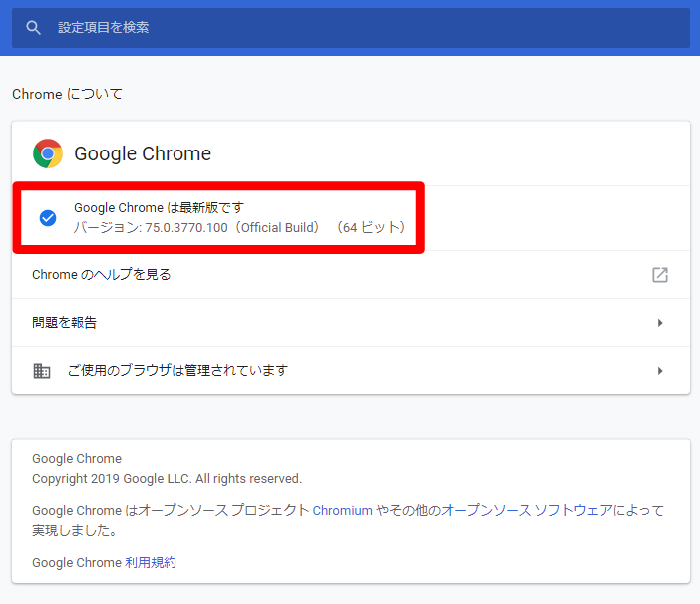Viewport: 700px width, 604px height.
Task: Open the 利用規約 terms link
Action: (x=151, y=562)
